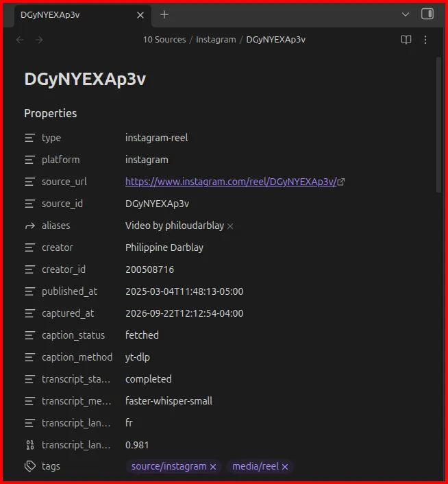Edit the platform value instagram

tap(147, 160)
